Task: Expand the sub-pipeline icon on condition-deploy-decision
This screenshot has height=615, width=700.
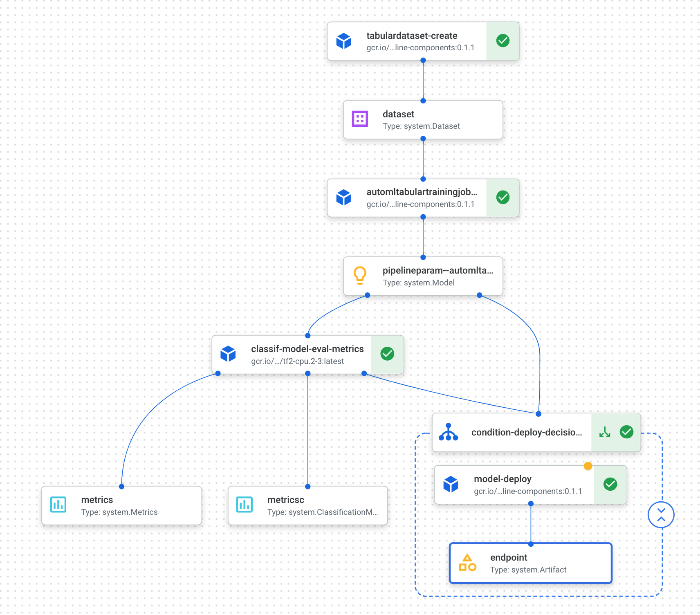Action: pyautogui.click(x=605, y=432)
